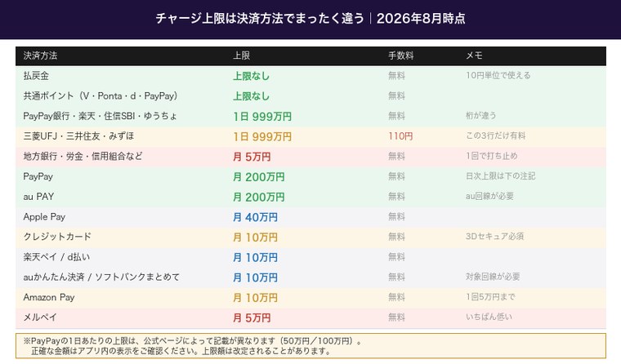
Task: Click the memo 3Dセキュア必須
Action: (494, 236)
